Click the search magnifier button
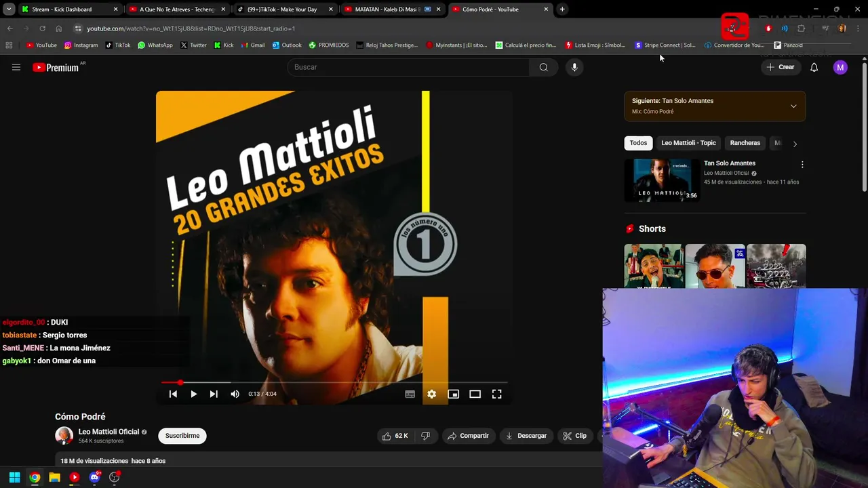The height and width of the screenshot is (488, 868). 543,67
